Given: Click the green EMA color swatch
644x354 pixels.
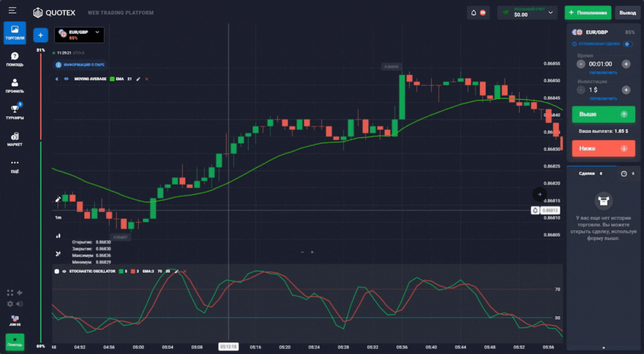Looking at the screenshot, I should point(112,79).
